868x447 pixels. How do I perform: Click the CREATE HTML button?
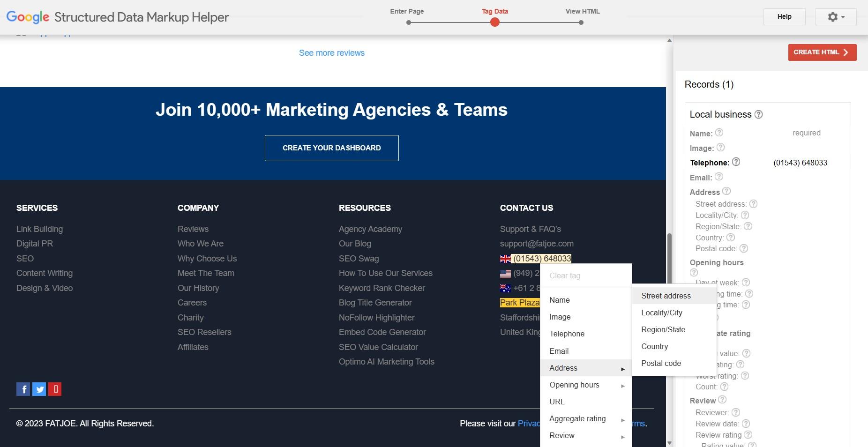coord(822,52)
